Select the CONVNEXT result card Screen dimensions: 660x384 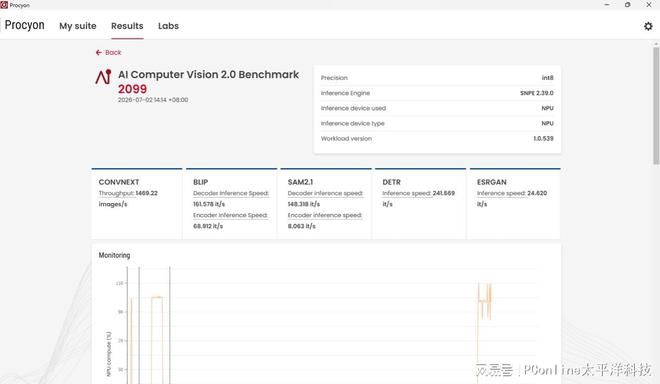tap(137, 204)
